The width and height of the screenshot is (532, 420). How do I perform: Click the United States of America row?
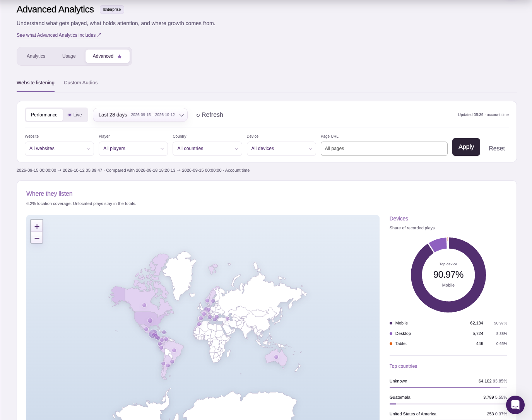pyautogui.click(x=448, y=414)
